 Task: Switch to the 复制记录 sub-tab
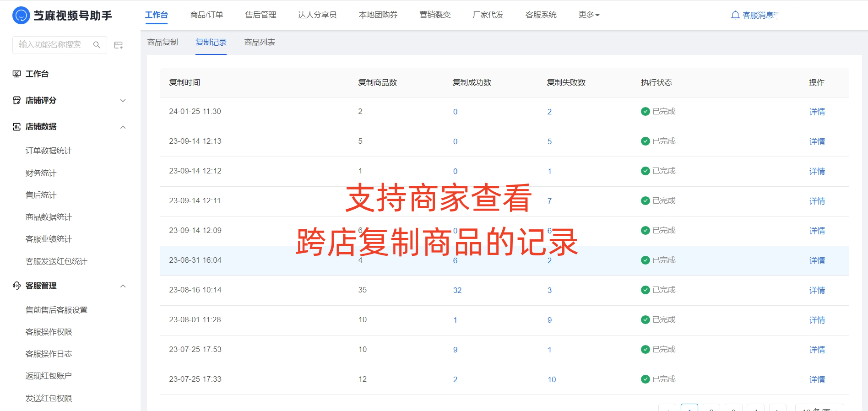tap(211, 43)
